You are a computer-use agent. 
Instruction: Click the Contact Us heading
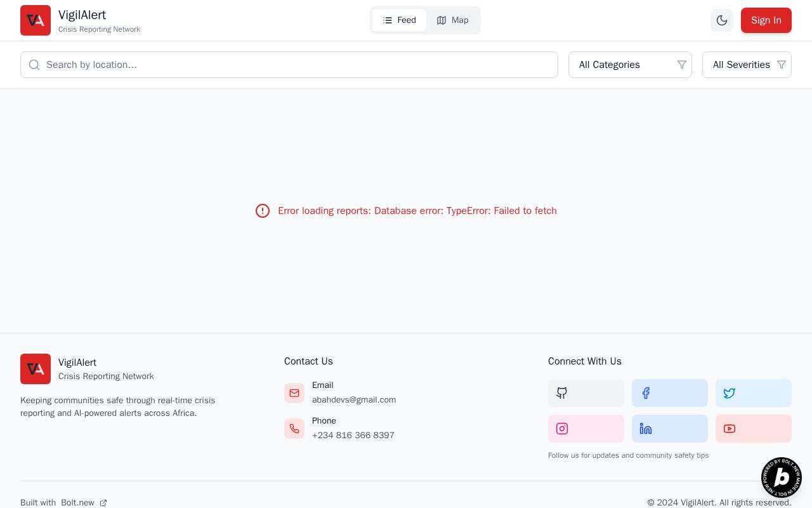[308, 361]
